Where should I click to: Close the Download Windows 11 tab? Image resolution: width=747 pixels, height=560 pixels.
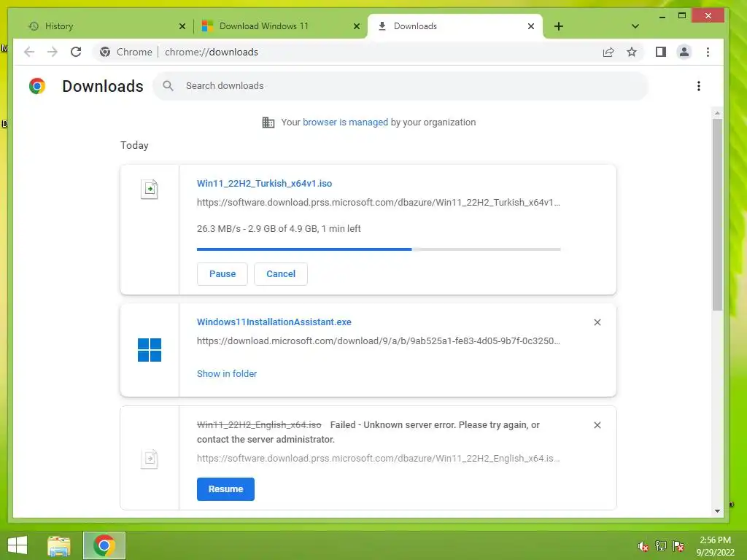pyautogui.click(x=356, y=26)
